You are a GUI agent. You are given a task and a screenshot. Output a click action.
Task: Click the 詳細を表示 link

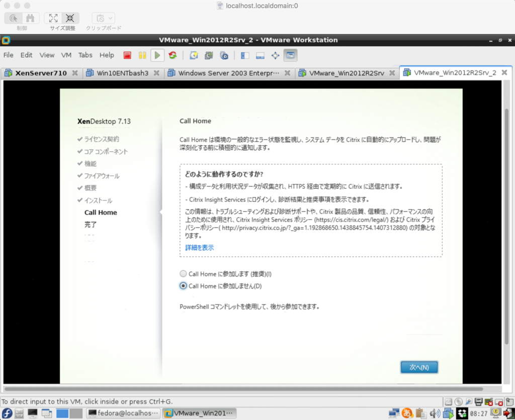coord(199,248)
